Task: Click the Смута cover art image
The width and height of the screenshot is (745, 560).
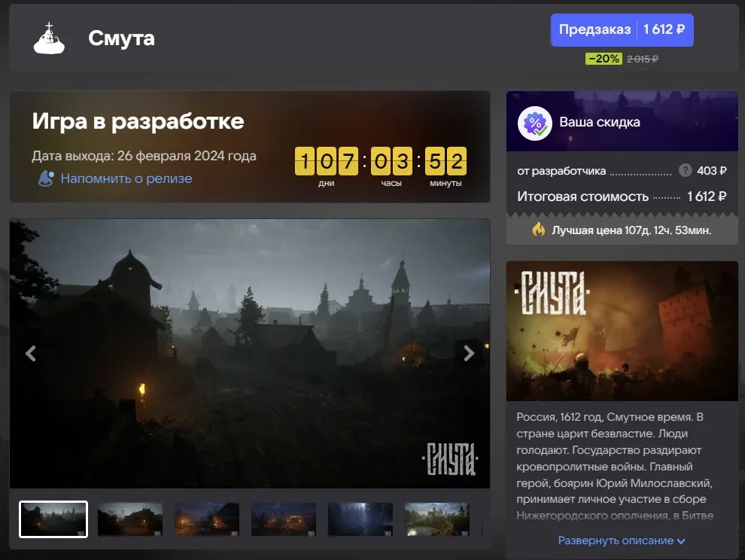Action: coord(622,331)
